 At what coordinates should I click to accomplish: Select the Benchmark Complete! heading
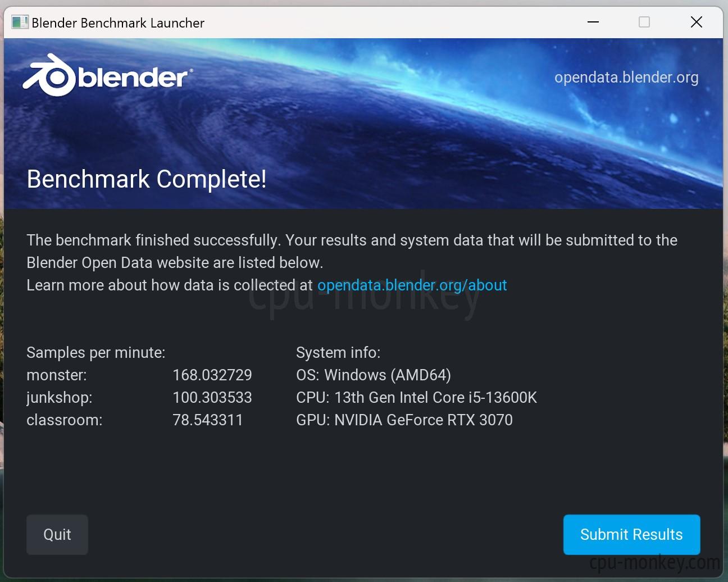pyautogui.click(x=147, y=179)
